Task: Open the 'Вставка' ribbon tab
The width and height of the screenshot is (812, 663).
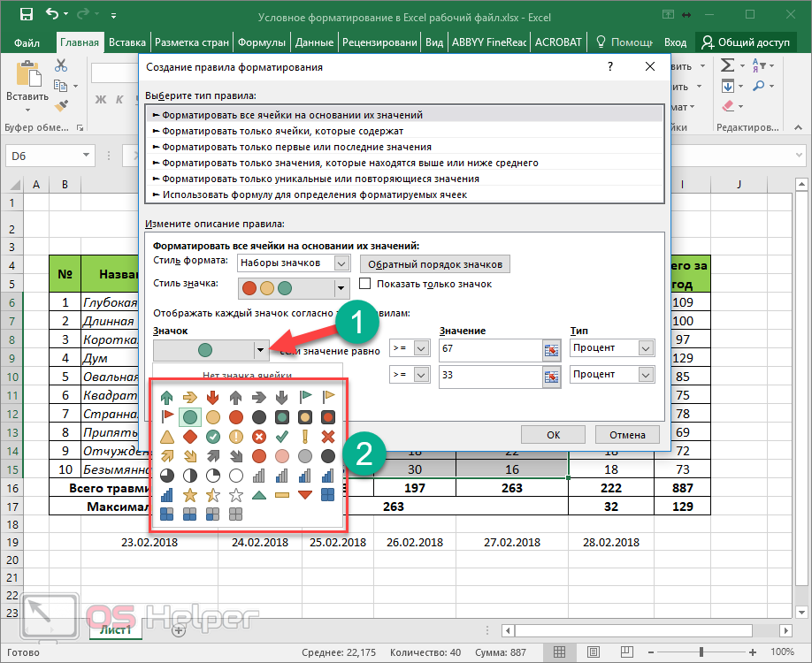Action: click(127, 42)
